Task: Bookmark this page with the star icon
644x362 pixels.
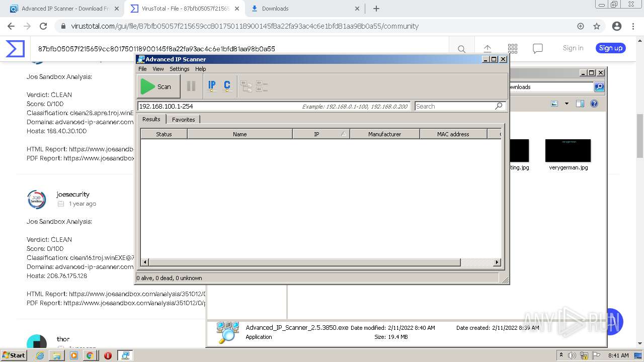Action: pyautogui.click(x=597, y=26)
